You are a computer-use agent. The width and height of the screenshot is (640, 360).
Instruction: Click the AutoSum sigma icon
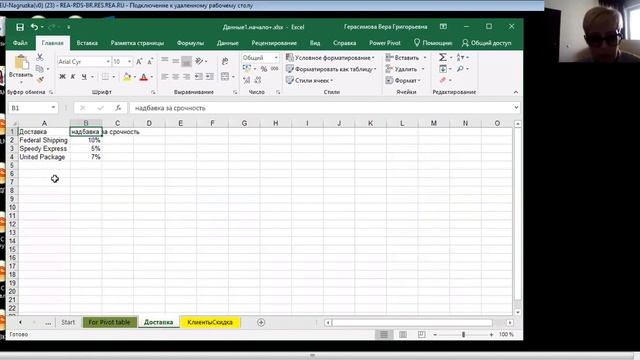click(443, 58)
